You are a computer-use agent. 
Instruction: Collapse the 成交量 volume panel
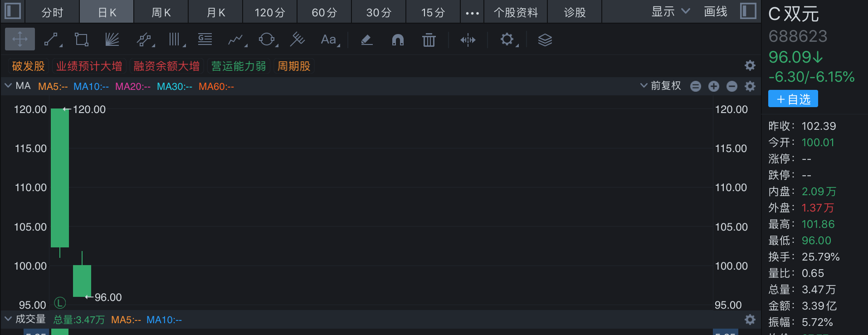point(8,319)
